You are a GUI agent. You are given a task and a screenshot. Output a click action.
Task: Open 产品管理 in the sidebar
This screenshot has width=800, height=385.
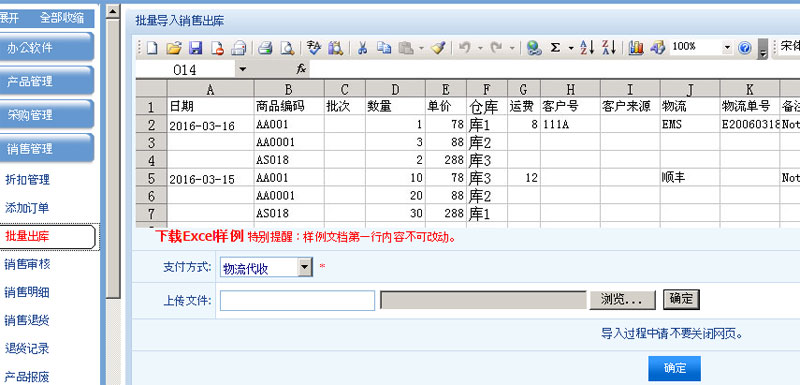tap(46, 81)
